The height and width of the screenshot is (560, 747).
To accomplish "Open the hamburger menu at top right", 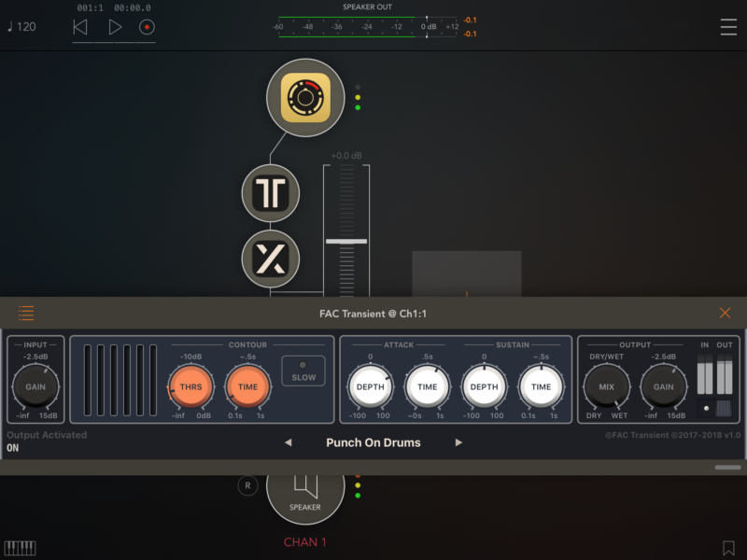I will click(728, 27).
